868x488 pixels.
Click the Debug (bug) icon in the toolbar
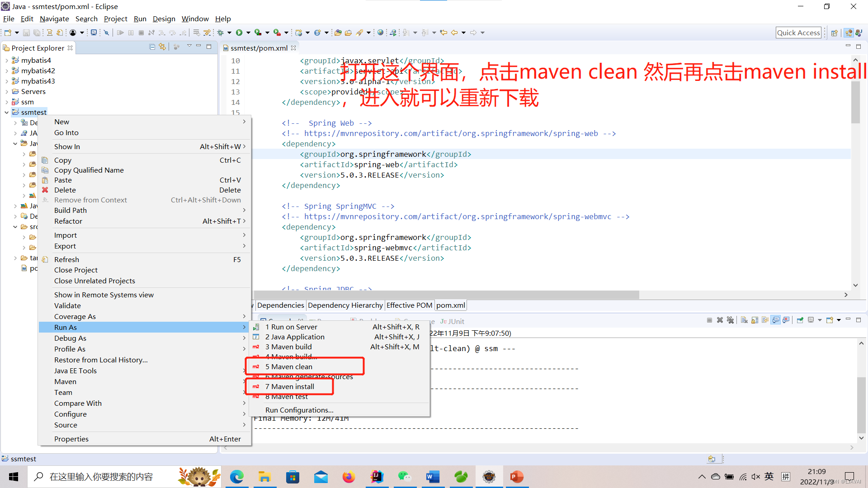(221, 33)
